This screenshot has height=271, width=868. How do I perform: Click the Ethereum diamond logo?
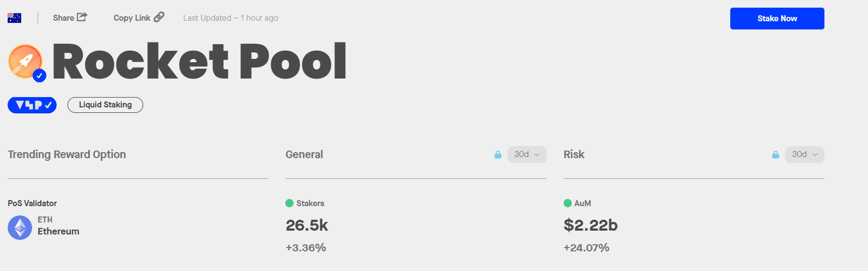point(20,228)
